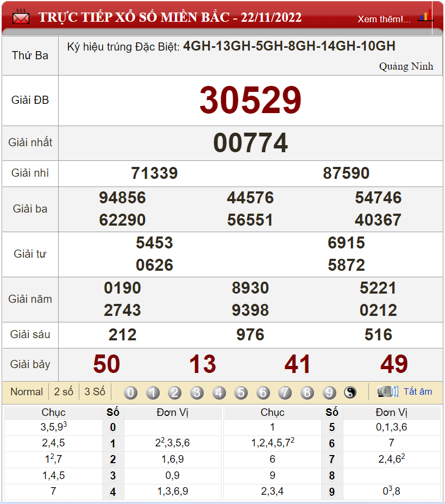This screenshot has width=445, height=504.
Task: Select digit ball 5 filter
Action: pos(241,393)
